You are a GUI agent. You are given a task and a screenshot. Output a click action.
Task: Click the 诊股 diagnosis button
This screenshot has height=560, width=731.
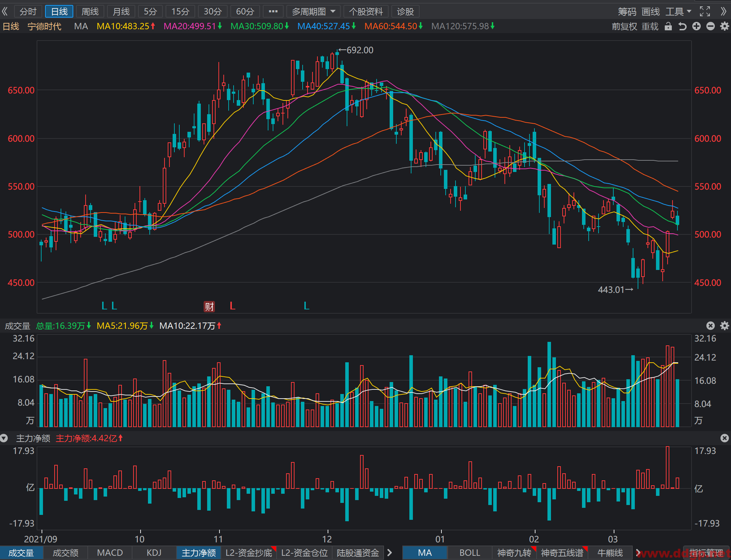tap(405, 12)
